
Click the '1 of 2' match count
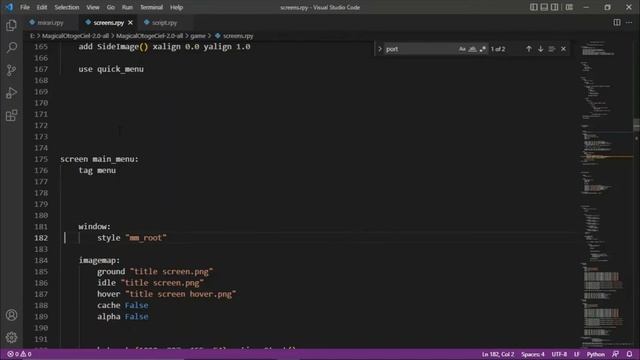click(498, 49)
